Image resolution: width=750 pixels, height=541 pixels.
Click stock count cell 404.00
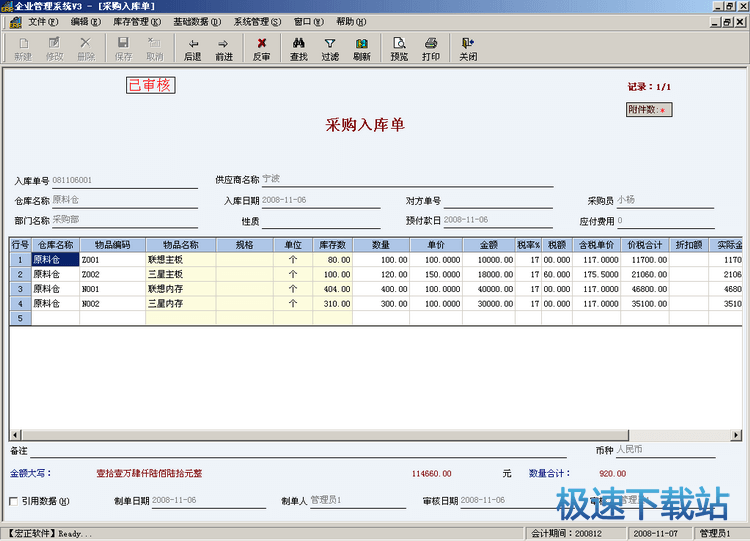[x=332, y=289]
